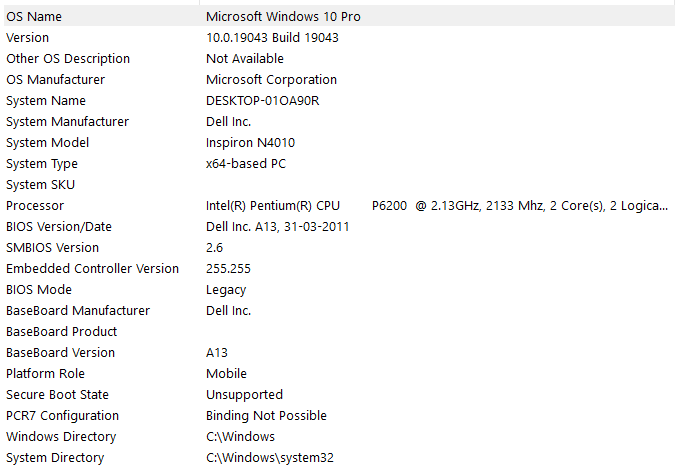
Task: Select the BaseBoard Product row
Action: coord(61,332)
